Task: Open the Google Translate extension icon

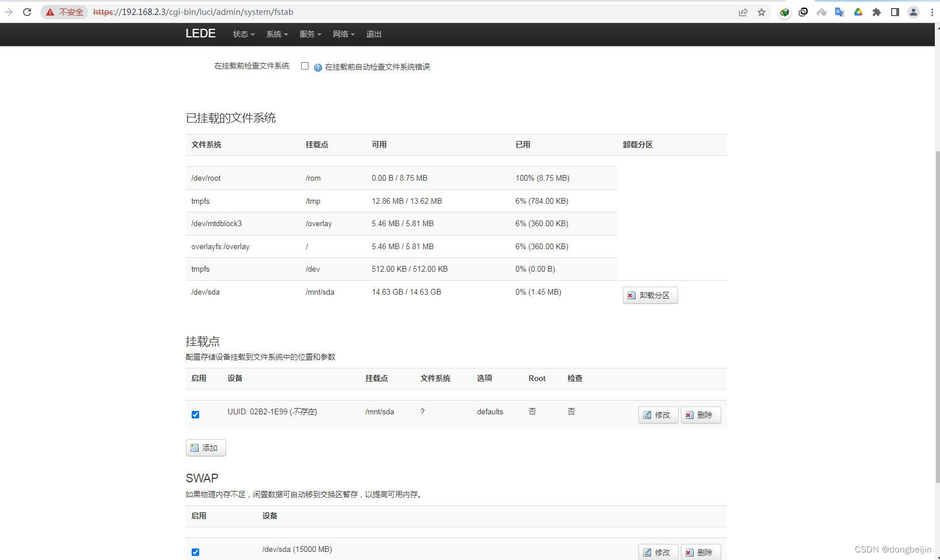Action: click(x=840, y=12)
